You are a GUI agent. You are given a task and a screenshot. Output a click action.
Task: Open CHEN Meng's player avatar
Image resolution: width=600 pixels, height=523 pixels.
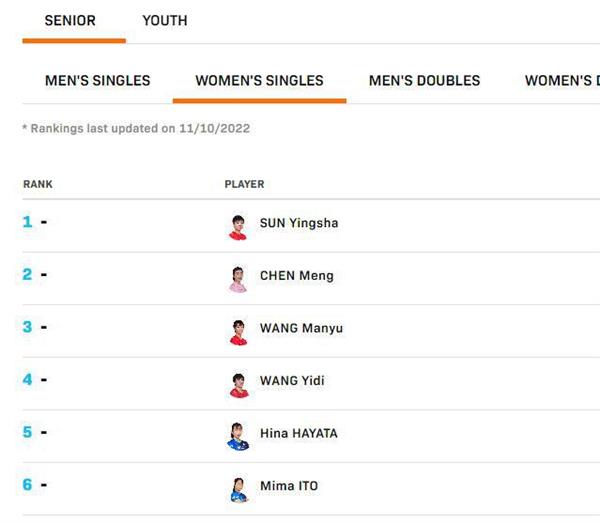(238, 280)
